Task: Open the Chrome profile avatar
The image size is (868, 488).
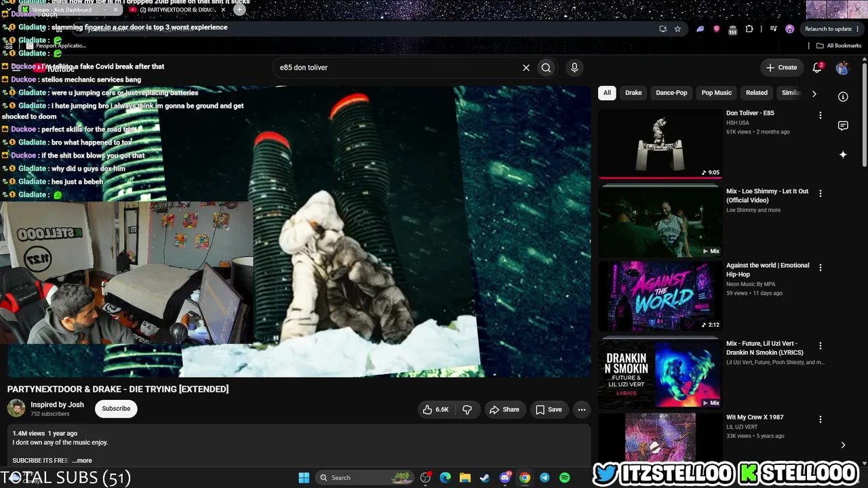Action: pyautogui.click(x=789, y=29)
